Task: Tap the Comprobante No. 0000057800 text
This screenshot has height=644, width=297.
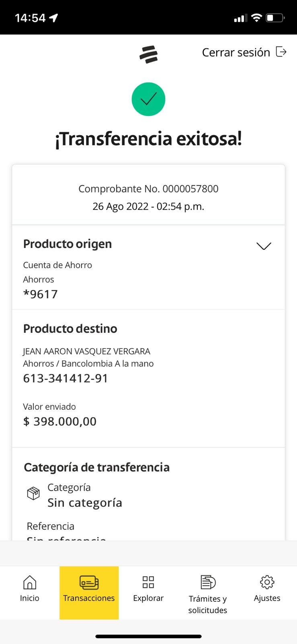Action: coord(148,189)
